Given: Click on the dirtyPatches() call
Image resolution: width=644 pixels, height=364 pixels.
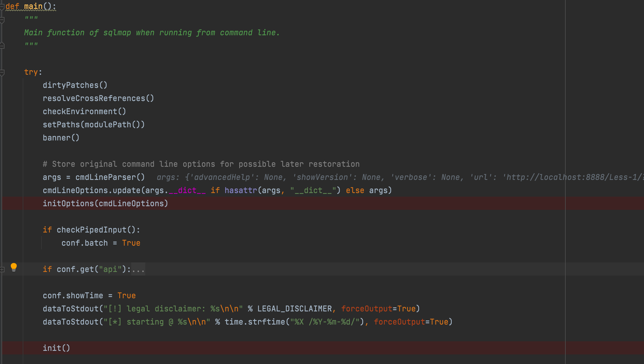Looking at the screenshot, I should pyautogui.click(x=75, y=85).
